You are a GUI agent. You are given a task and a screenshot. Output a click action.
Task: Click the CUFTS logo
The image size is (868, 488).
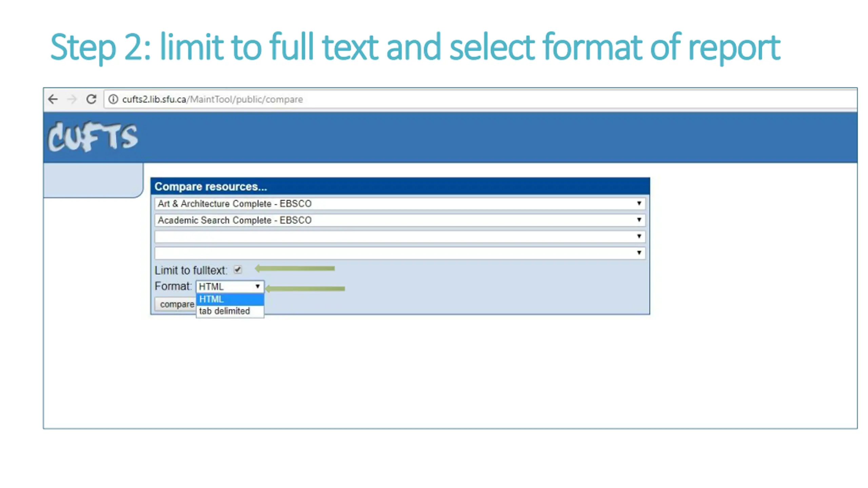point(93,137)
